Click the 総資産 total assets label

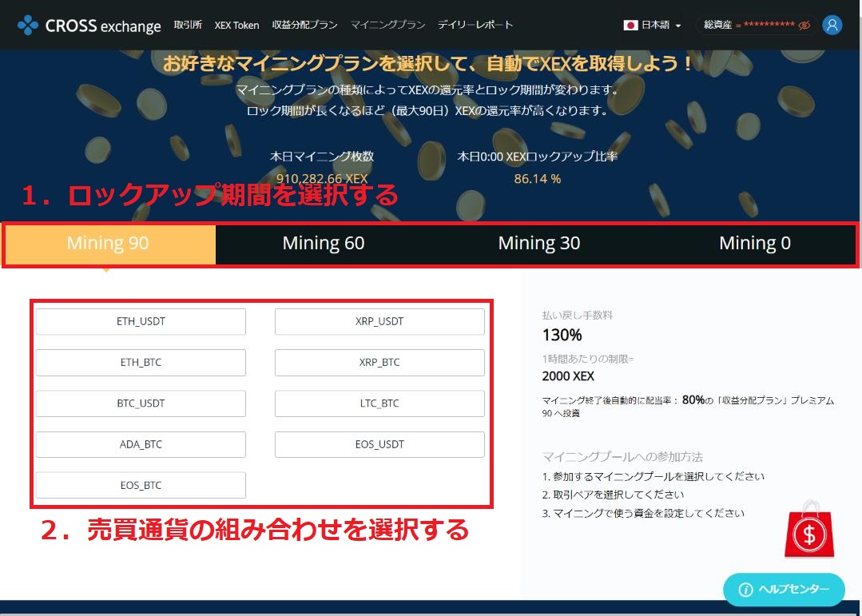click(718, 26)
